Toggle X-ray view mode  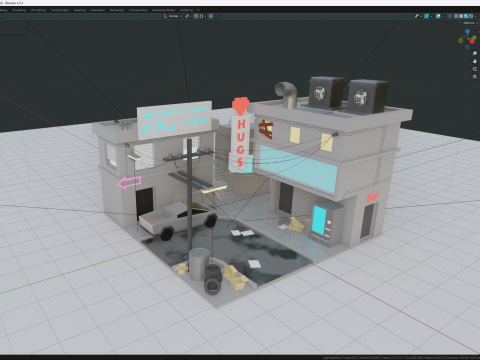(450, 16)
